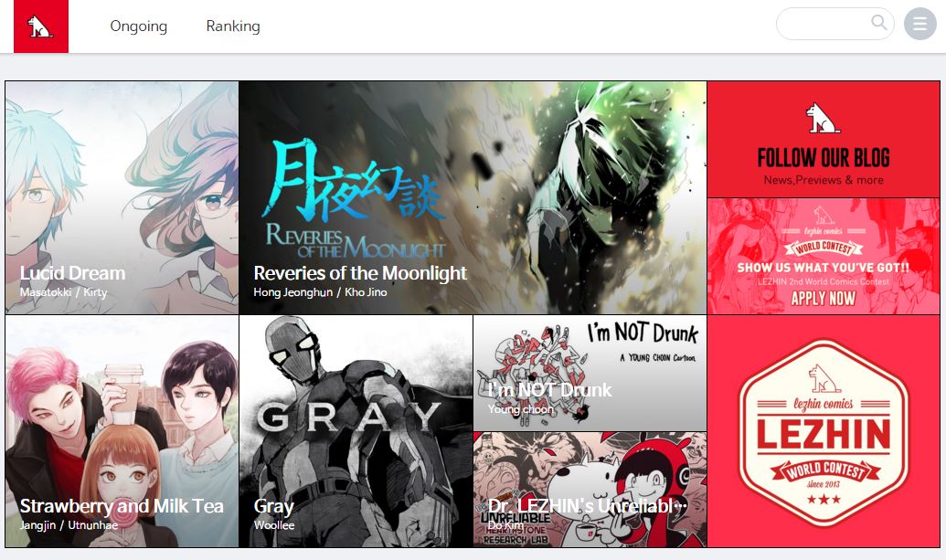The width and height of the screenshot is (946, 560).
Task: Open the hamburger menu icon
Action: click(920, 24)
